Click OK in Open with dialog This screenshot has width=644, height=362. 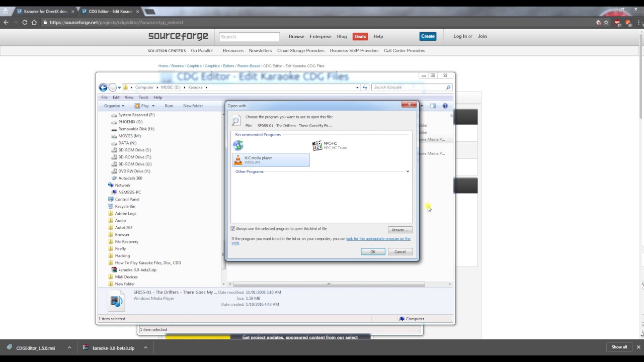coord(373,252)
